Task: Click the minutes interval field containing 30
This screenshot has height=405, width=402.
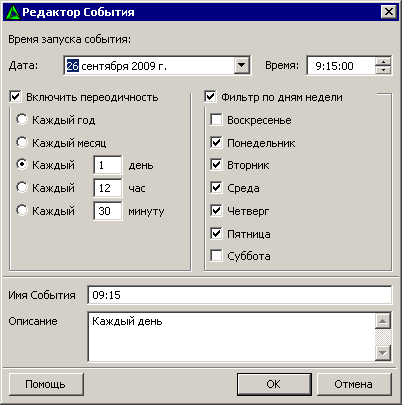Action: [108, 211]
